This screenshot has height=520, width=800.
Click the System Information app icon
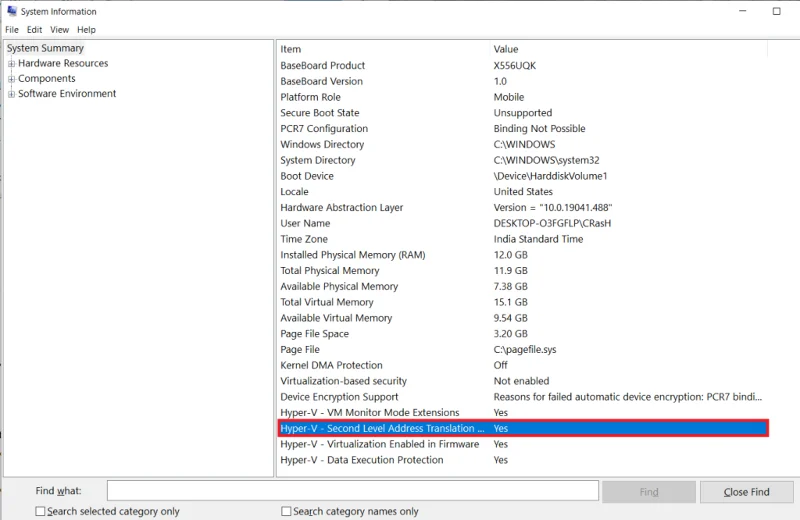click(11, 11)
